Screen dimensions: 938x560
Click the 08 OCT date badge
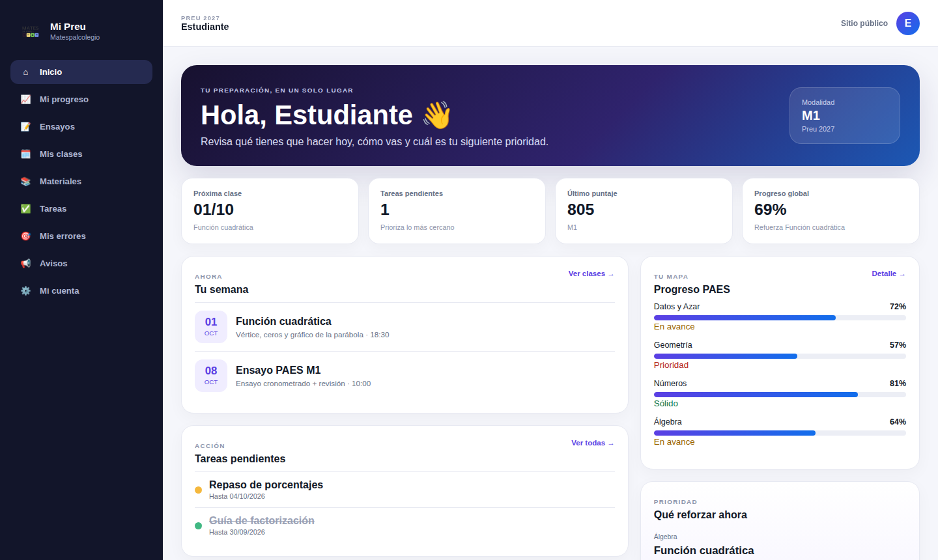click(211, 376)
